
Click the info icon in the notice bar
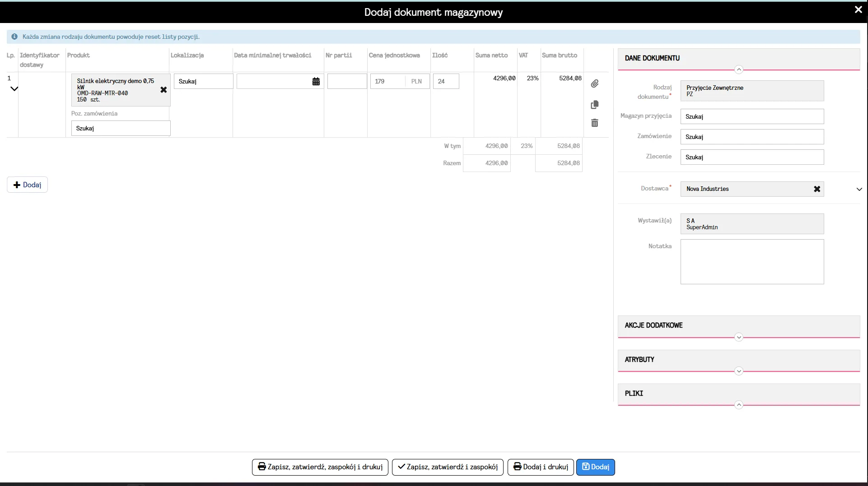click(x=14, y=37)
